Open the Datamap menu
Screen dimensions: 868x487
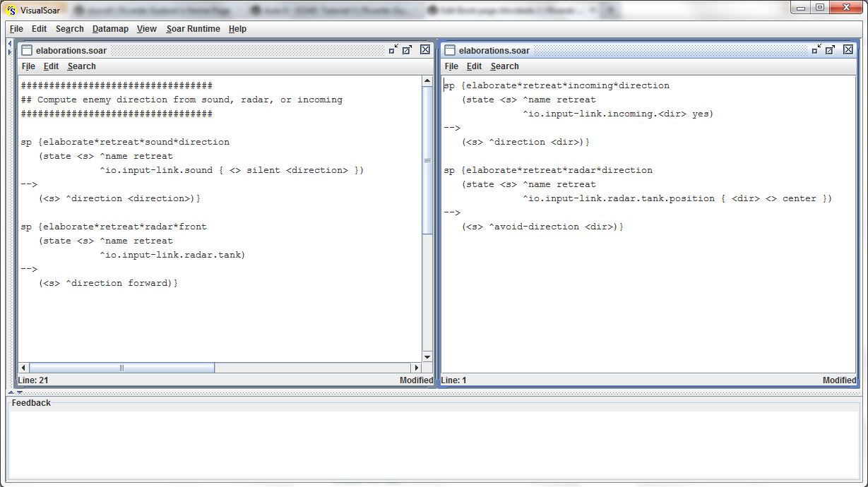[110, 29]
